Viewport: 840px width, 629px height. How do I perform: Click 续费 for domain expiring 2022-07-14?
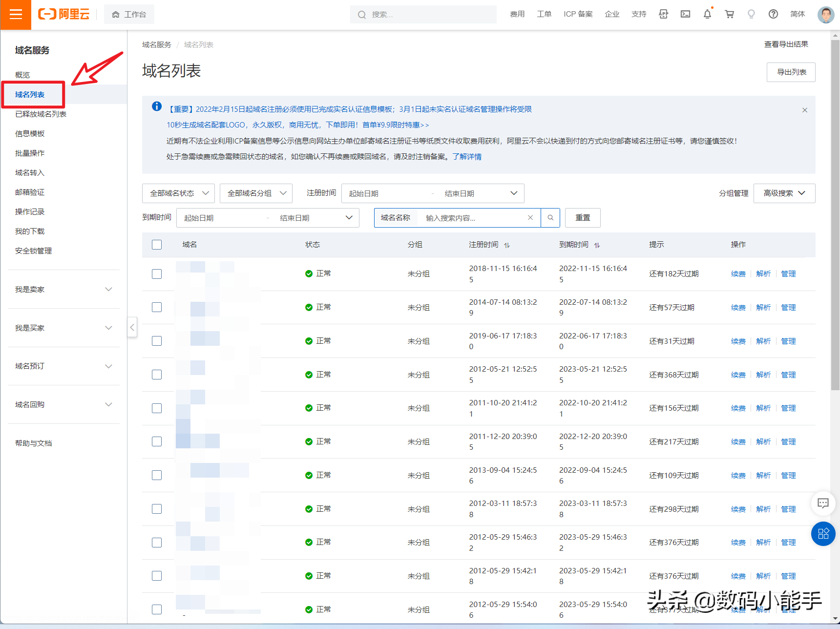(738, 308)
